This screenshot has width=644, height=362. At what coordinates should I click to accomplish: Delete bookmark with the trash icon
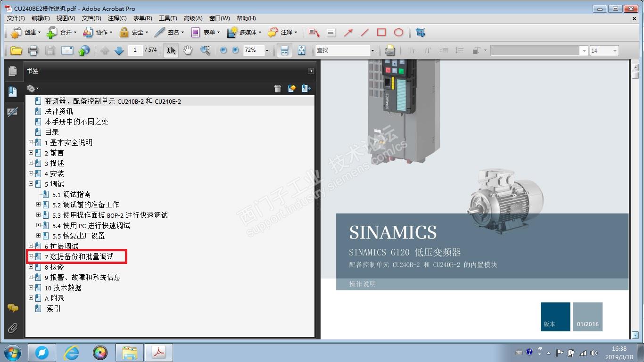[278, 88]
